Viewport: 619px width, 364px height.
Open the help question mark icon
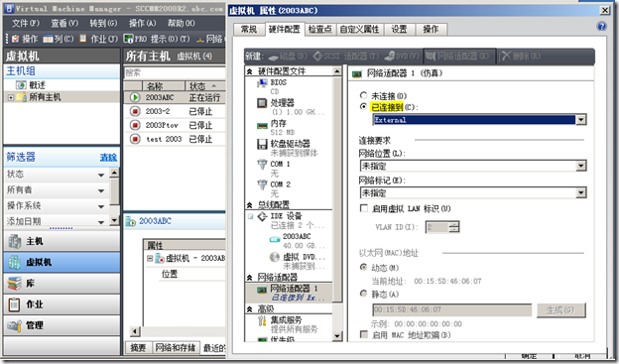(601, 26)
